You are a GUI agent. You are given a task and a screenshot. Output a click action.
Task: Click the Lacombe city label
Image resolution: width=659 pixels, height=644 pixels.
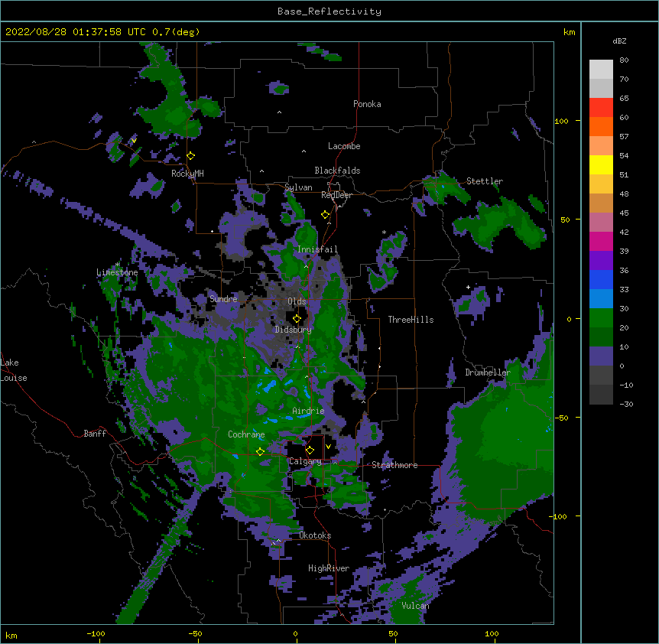pos(344,146)
